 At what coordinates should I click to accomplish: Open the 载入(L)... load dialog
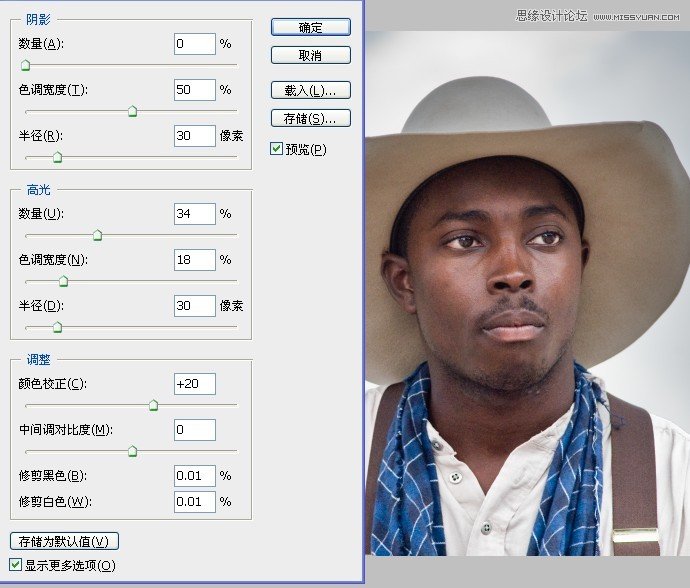[311, 90]
